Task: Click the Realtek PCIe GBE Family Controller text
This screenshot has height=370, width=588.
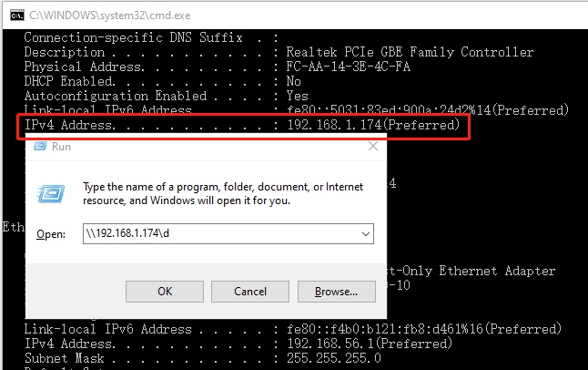Action: click(410, 52)
